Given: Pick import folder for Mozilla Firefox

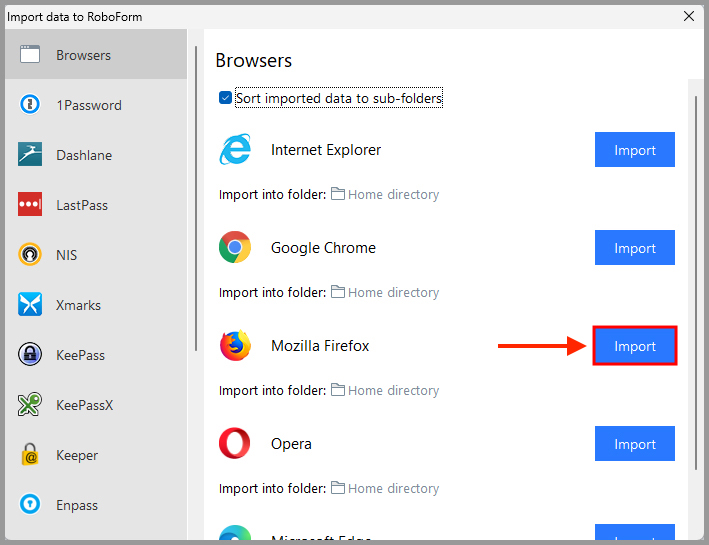Looking at the screenshot, I should pos(385,391).
